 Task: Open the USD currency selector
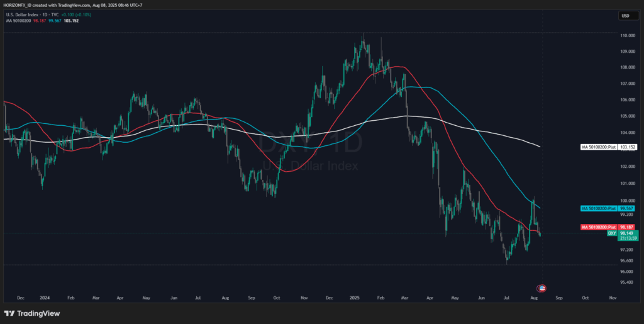[x=625, y=16]
